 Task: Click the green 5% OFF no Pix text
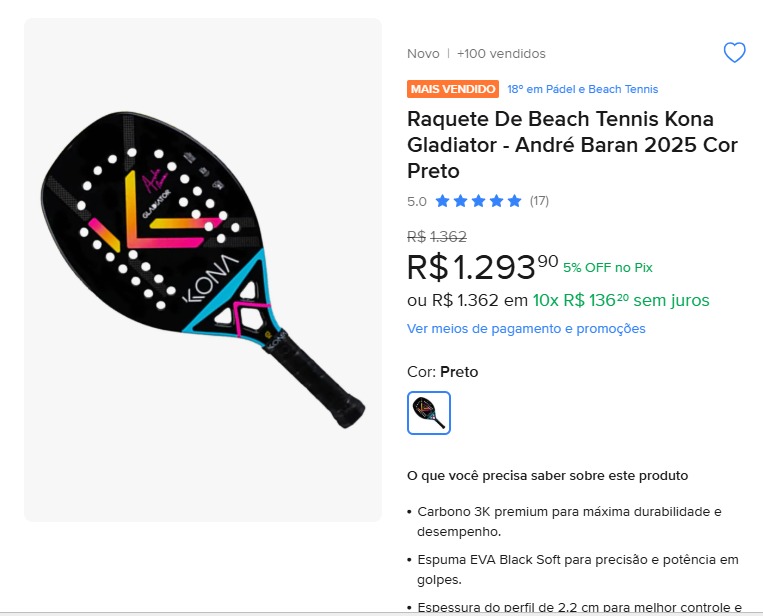click(x=607, y=267)
